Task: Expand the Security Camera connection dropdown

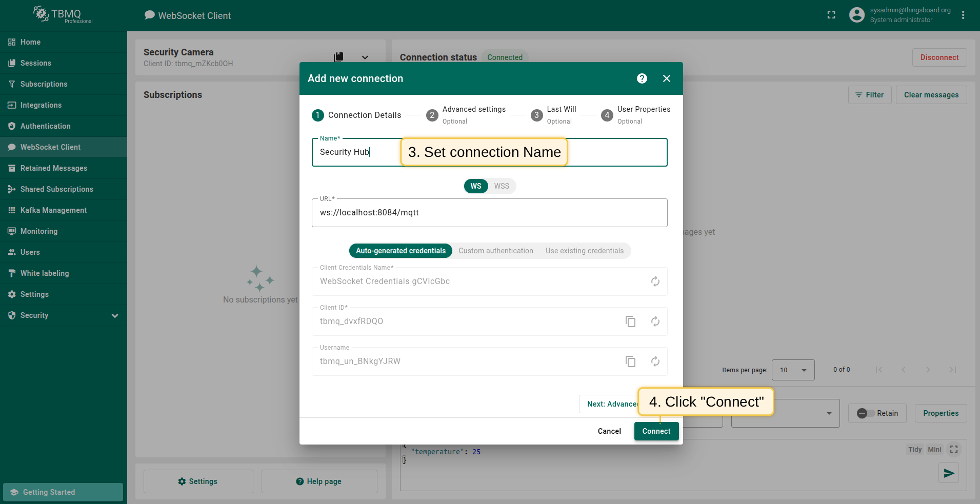Action: [365, 57]
